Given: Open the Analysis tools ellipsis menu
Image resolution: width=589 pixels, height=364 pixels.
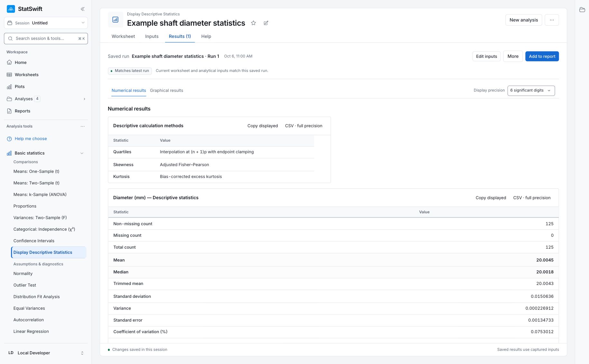Looking at the screenshot, I should tap(83, 126).
